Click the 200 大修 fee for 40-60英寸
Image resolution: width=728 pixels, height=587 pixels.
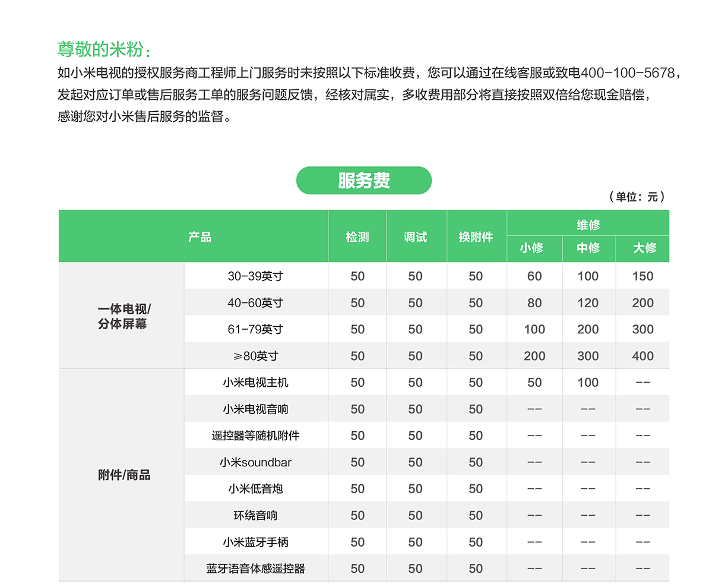point(642,303)
